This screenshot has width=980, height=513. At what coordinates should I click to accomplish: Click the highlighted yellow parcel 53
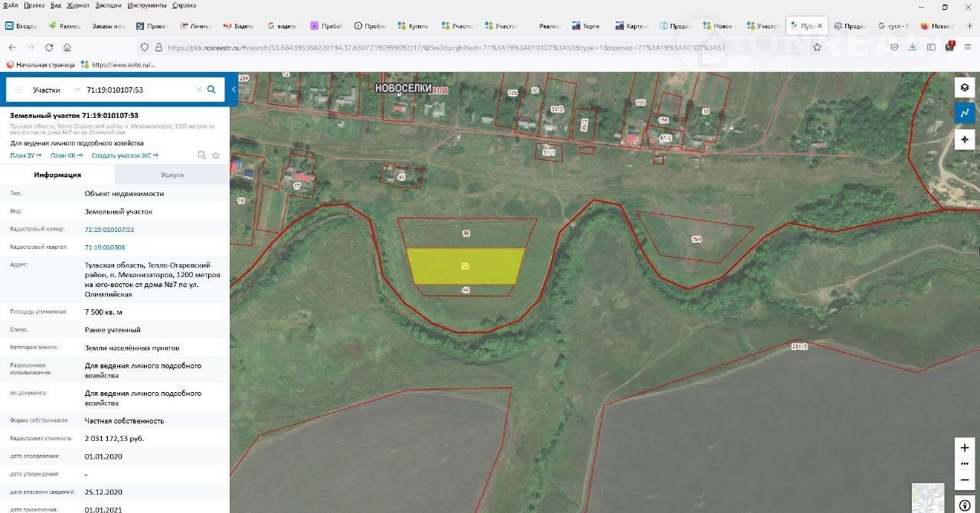point(465,266)
